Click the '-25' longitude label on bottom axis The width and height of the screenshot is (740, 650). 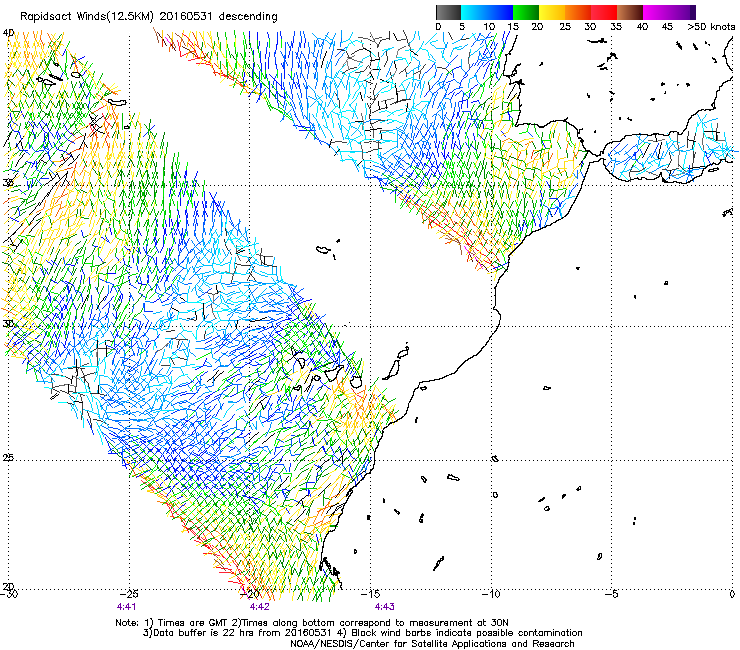point(130,594)
